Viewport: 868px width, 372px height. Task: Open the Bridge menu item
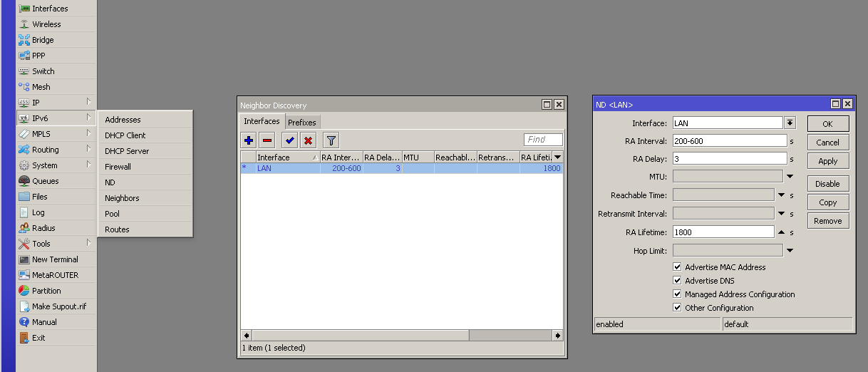(56, 40)
